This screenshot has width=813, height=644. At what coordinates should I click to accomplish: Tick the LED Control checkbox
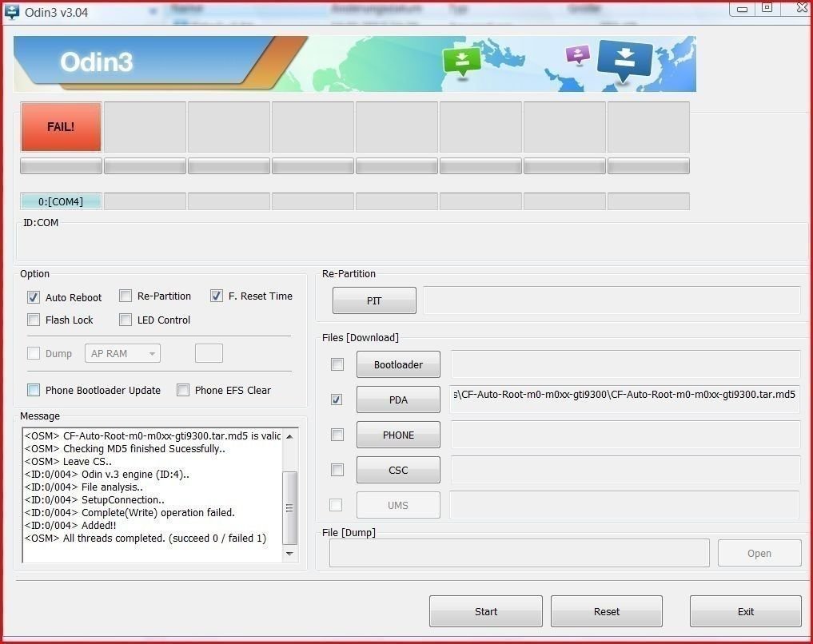pyautogui.click(x=126, y=320)
